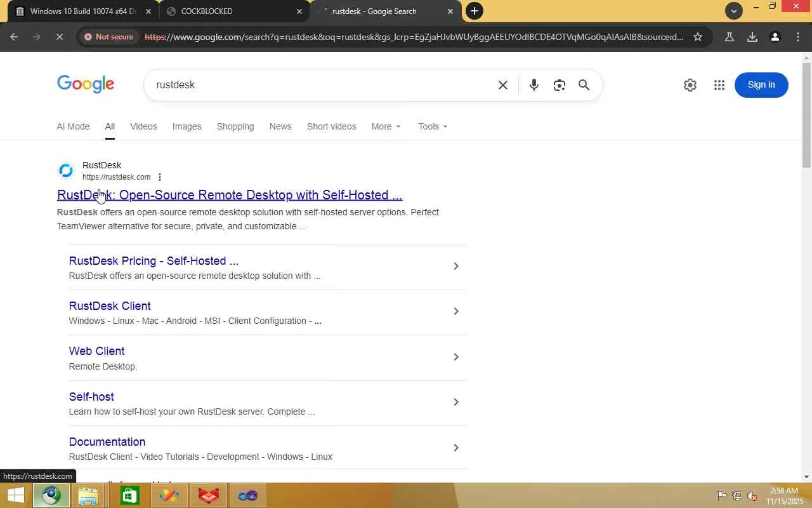Click the Not secure site info chip
This screenshot has height=508, width=812.
108,37
